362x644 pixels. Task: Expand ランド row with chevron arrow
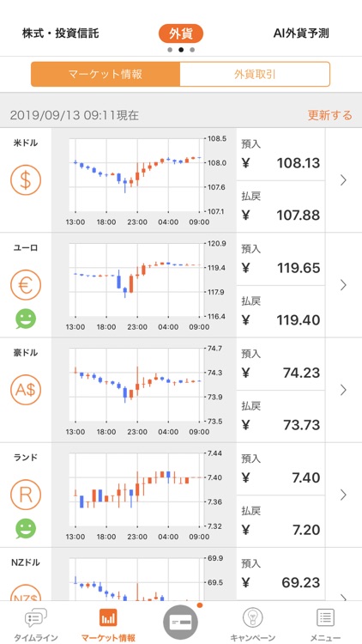(343, 495)
